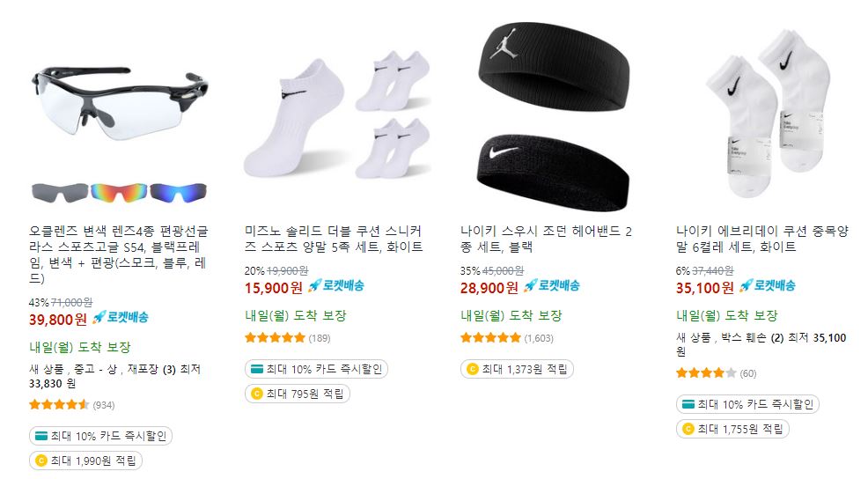Open the black headband set image

(551, 115)
